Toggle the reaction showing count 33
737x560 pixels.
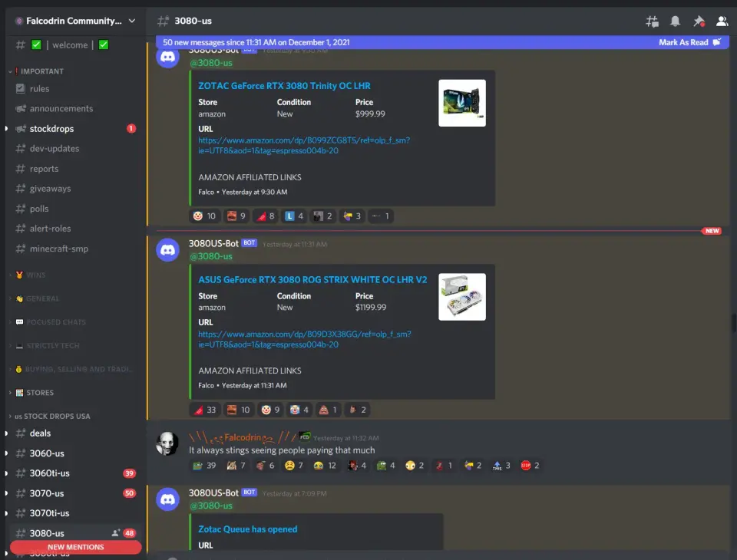pos(206,410)
